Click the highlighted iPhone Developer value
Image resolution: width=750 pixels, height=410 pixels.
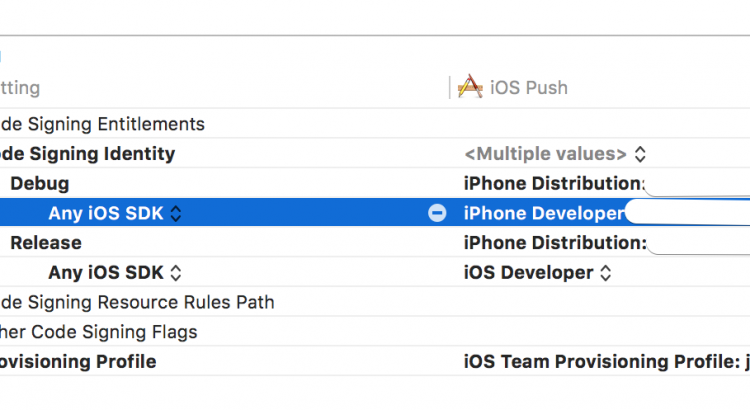[543, 213]
